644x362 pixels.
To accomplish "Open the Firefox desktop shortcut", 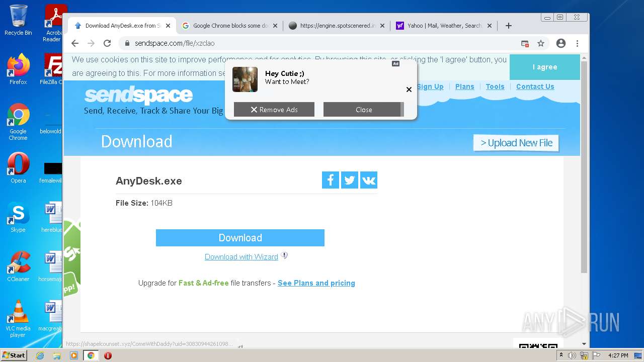I will 18,69.
